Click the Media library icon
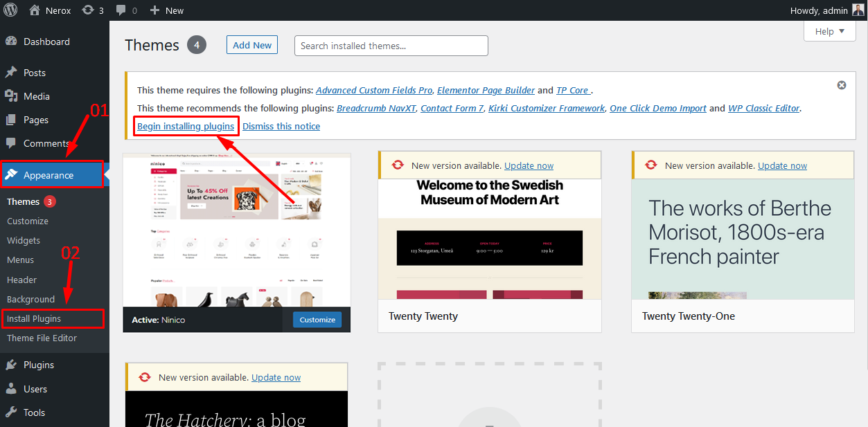Image resolution: width=868 pixels, height=427 pixels. click(11, 96)
